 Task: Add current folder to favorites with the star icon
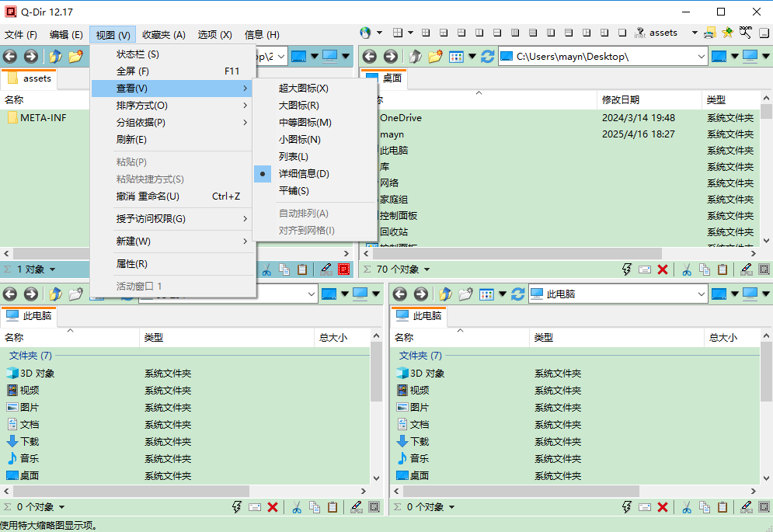click(727, 33)
